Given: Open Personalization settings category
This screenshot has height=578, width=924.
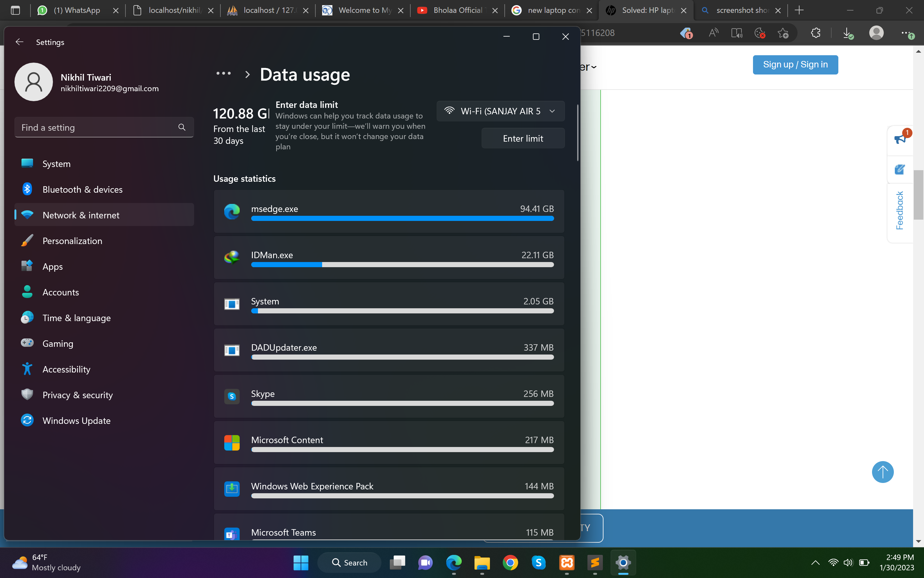Looking at the screenshot, I should tap(104, 241).
